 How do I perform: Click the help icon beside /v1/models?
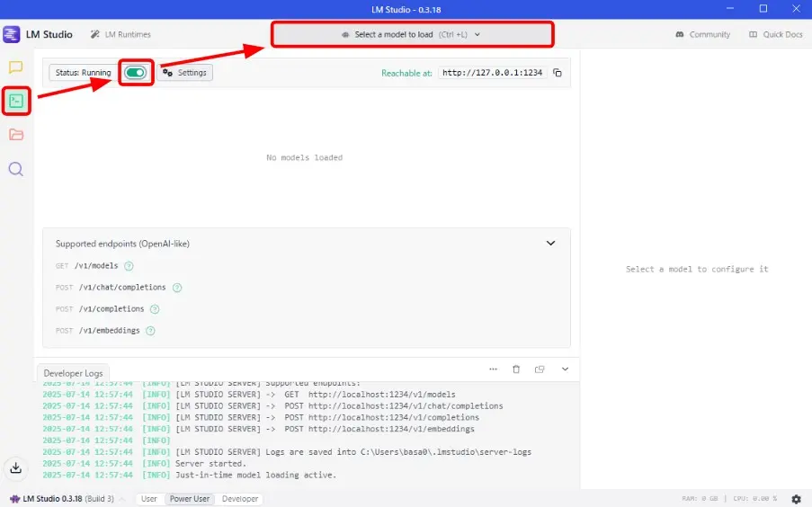[129, 266]
